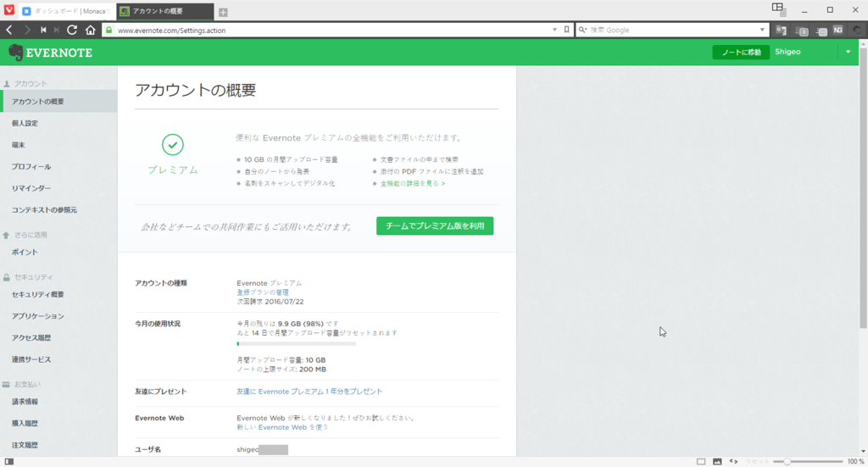868x467 pixels.
Task: Click the Shigeo username in header
Action: (787, 52)
